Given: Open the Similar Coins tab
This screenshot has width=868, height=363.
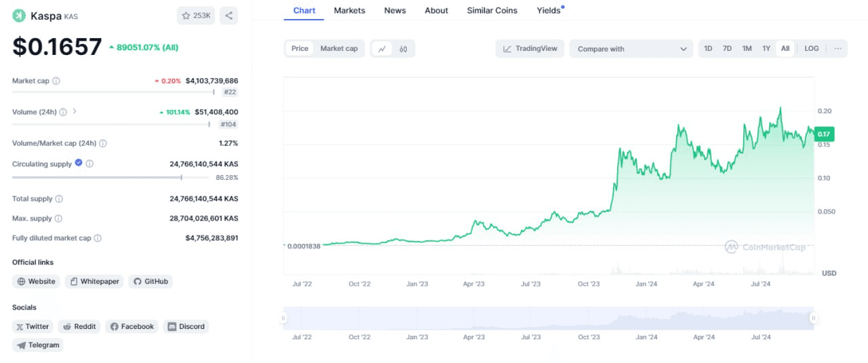Looking at the screenshot, I should pos(492,10).
